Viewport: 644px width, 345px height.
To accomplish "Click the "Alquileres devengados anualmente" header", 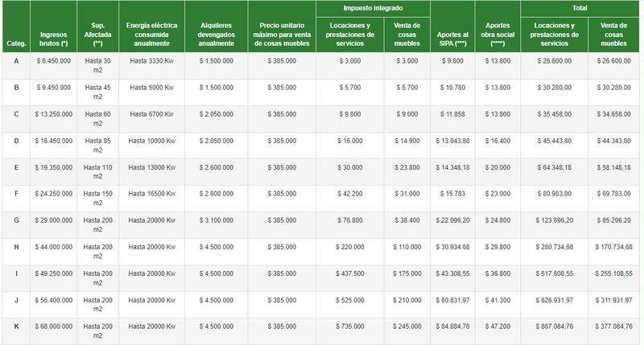I will pos(216,35).
